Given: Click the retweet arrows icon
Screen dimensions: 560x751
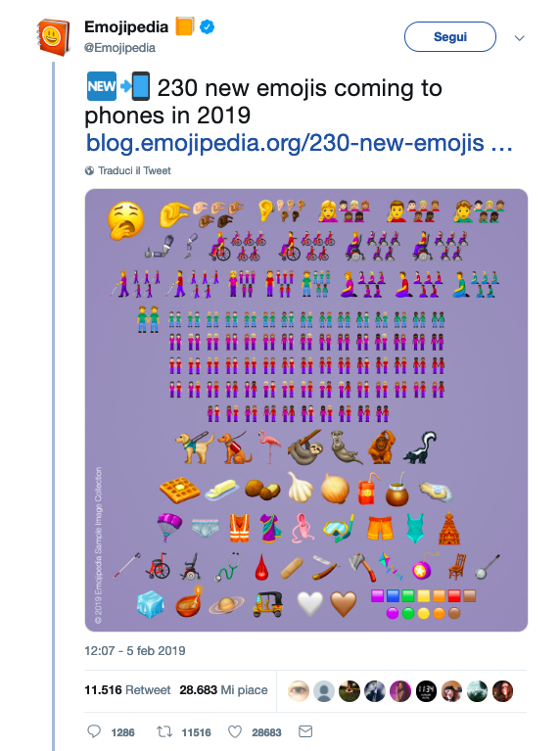Looking at the screenshot, I should pos(164,731).
